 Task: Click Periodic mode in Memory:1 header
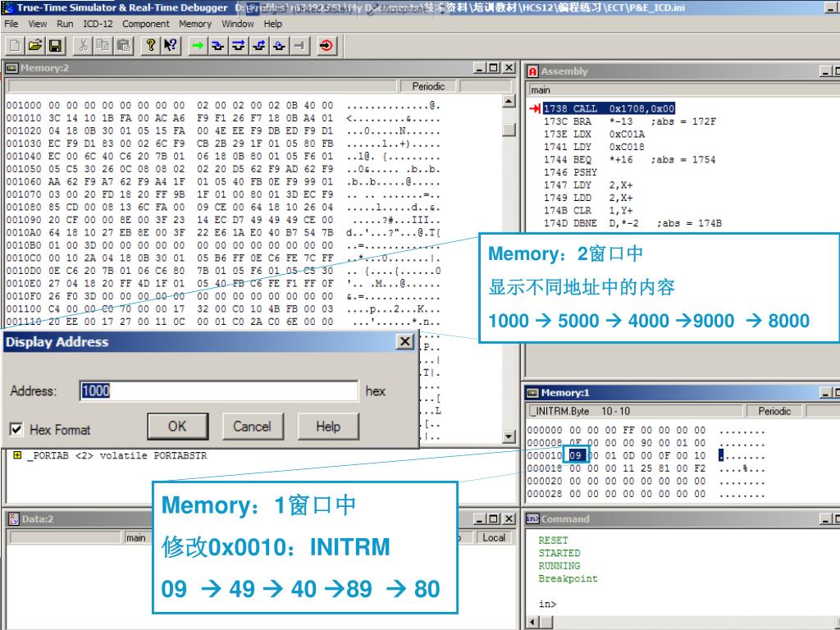(774, 411)
